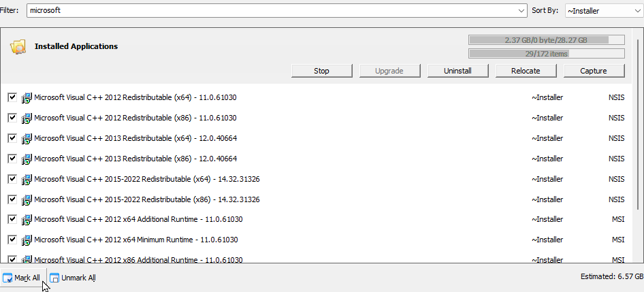This screenshot has height=292, width=644.
Task: Click into the Filter text field
Action: (272, 11)
